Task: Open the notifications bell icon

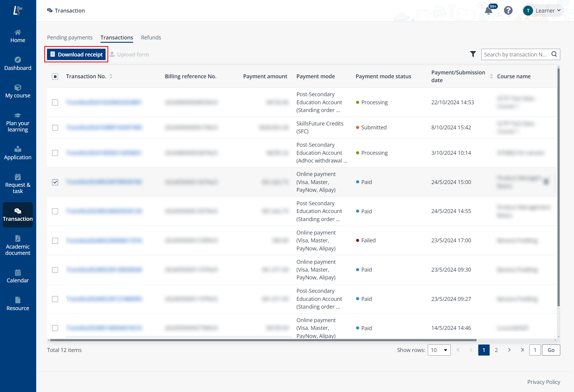Action: (x=488, y=11)
